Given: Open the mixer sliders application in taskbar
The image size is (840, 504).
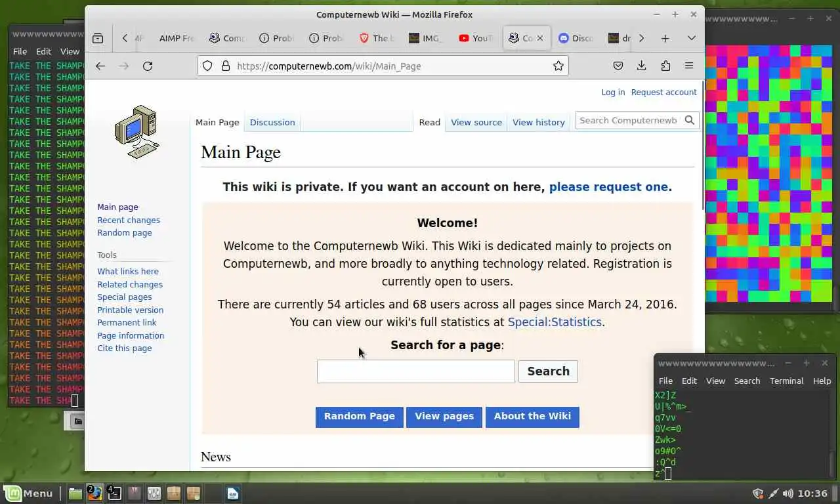Looking at the screenshot, I should (x=154, y=493).
